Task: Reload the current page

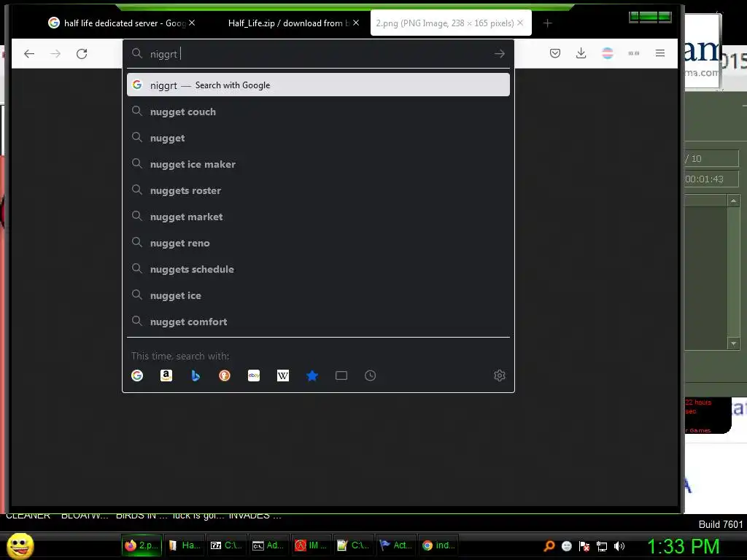Action: (x=82, y=54)
